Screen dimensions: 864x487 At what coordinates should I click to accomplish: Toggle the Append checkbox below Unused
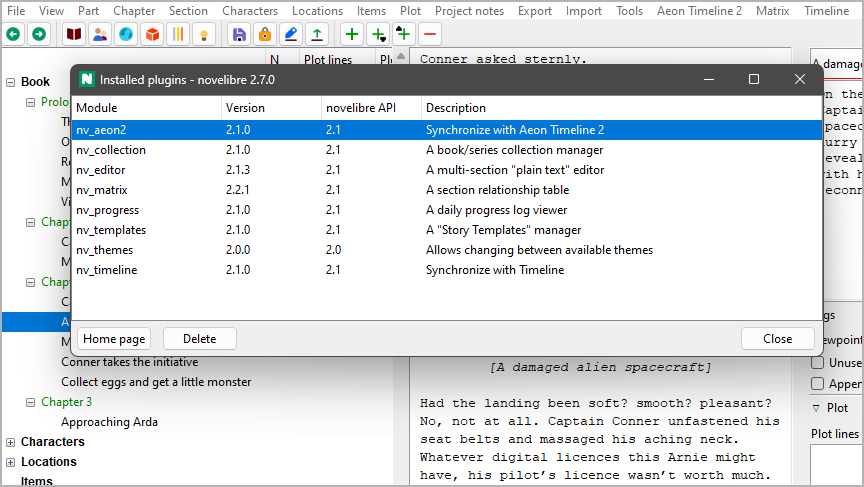[x=818, y=384]
